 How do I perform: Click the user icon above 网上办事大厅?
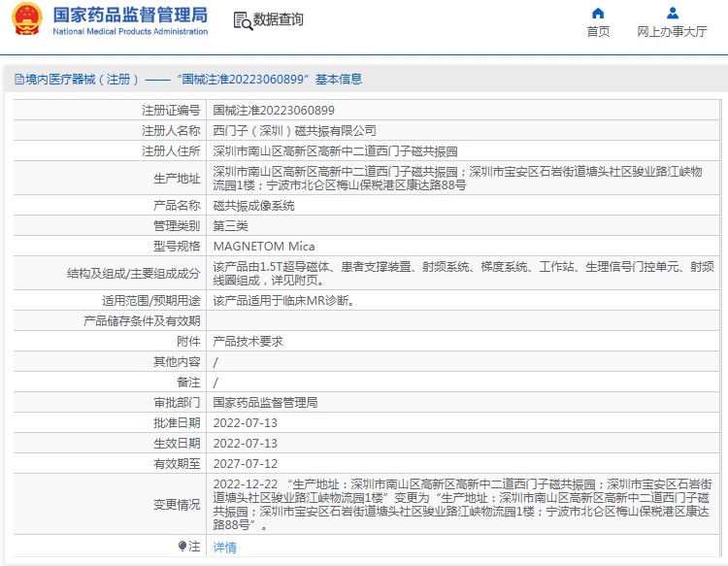coord(672,14)
